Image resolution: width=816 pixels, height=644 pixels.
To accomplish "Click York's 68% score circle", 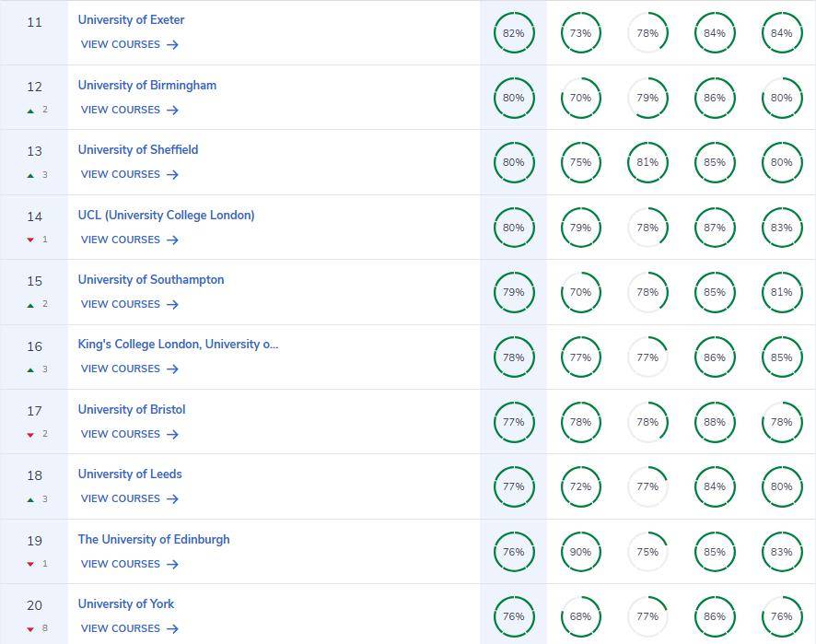I will (x=581, y=616).
